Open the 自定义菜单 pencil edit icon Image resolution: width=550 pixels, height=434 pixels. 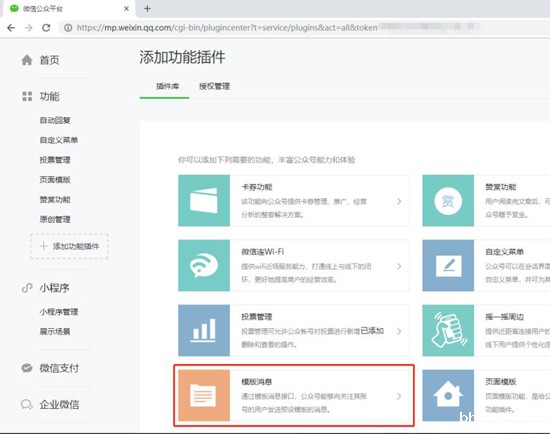(x=448, y=266)
